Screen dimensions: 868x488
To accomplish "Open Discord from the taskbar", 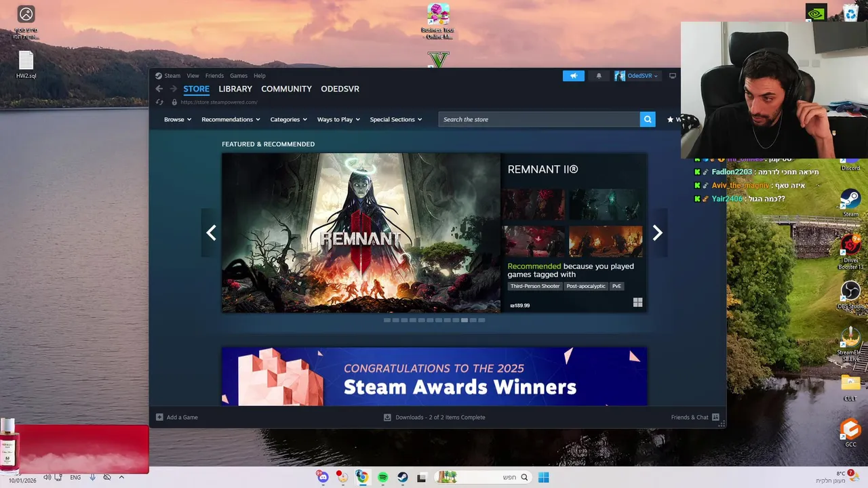I will click(323, 477).
